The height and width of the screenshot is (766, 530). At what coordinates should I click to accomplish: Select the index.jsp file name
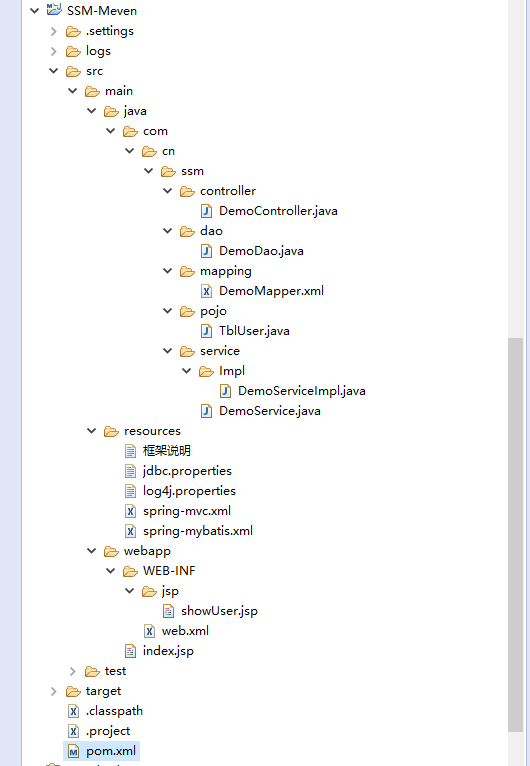click(168, 651)
